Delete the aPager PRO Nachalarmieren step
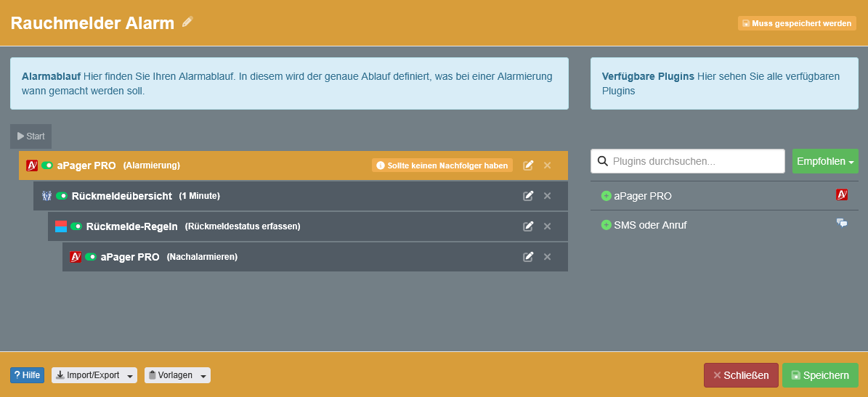This screenshot has height=397, width=868. tap(547, 257)
